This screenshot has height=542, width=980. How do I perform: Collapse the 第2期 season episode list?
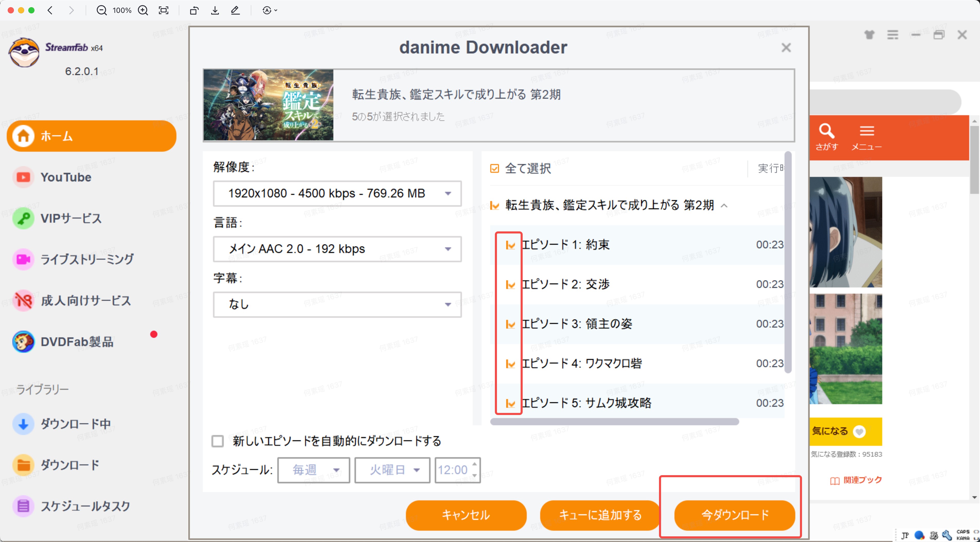724,205
